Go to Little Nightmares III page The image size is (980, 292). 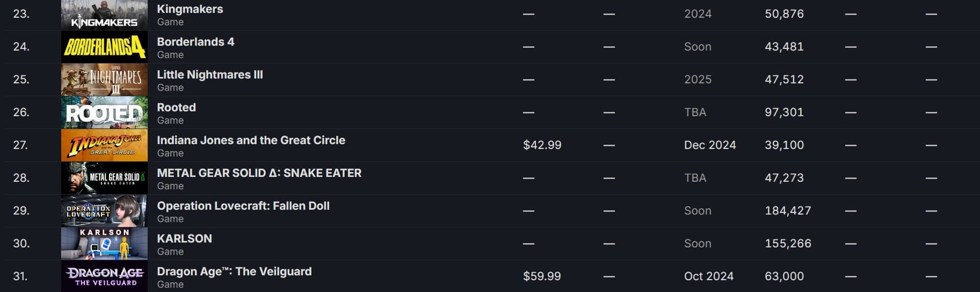(209, 75)
